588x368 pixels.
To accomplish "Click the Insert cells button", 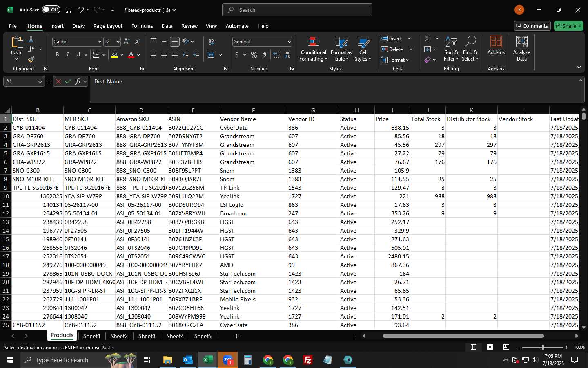I will pos(391,38).
